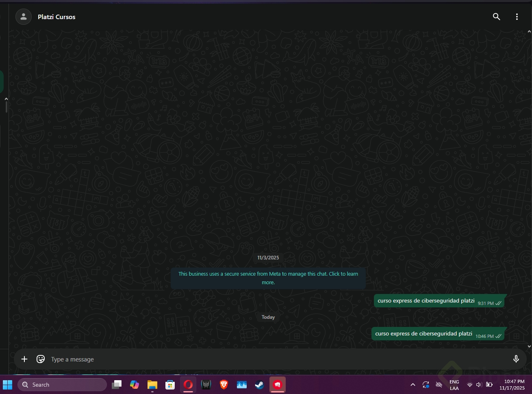Open Task View on the taskbar
This screenshot has height=394, width=532.
pos(117,385)
